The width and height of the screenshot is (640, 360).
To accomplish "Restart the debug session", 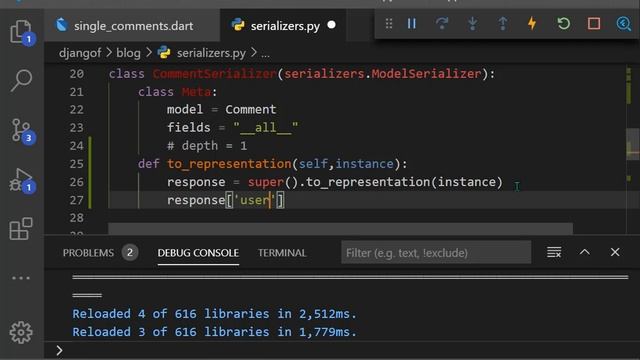I will 564,24.
